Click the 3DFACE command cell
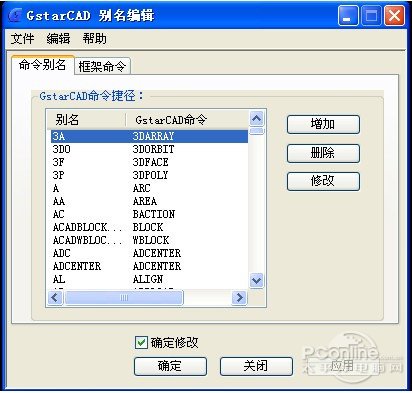The height and width of the screenshot is (393, 412). click(x=150, y=162)
